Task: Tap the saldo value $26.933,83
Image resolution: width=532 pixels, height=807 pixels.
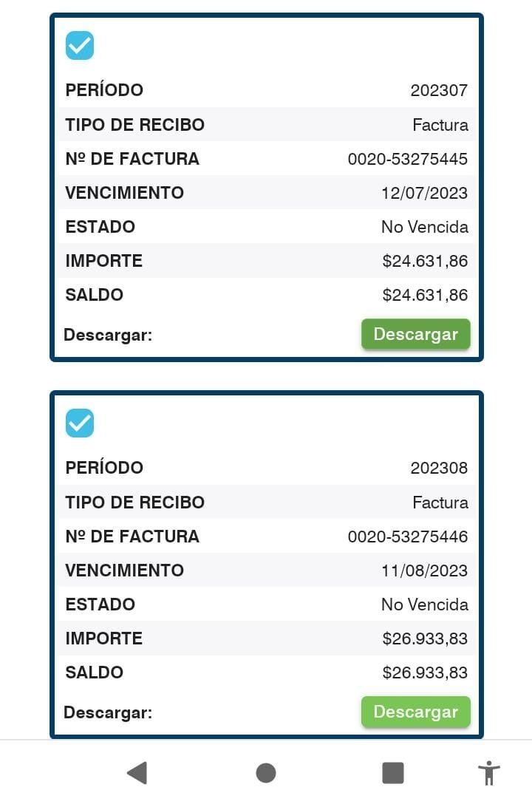Action: (x=425, y=672)
